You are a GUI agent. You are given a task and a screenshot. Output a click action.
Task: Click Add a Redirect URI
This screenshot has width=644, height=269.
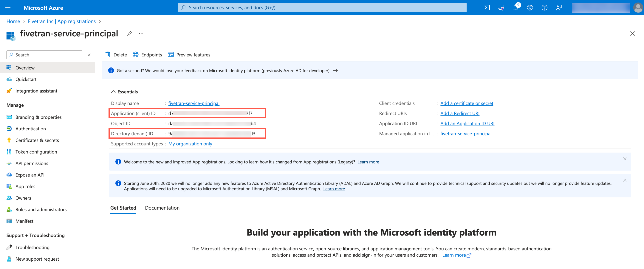(x=460, y=114)
